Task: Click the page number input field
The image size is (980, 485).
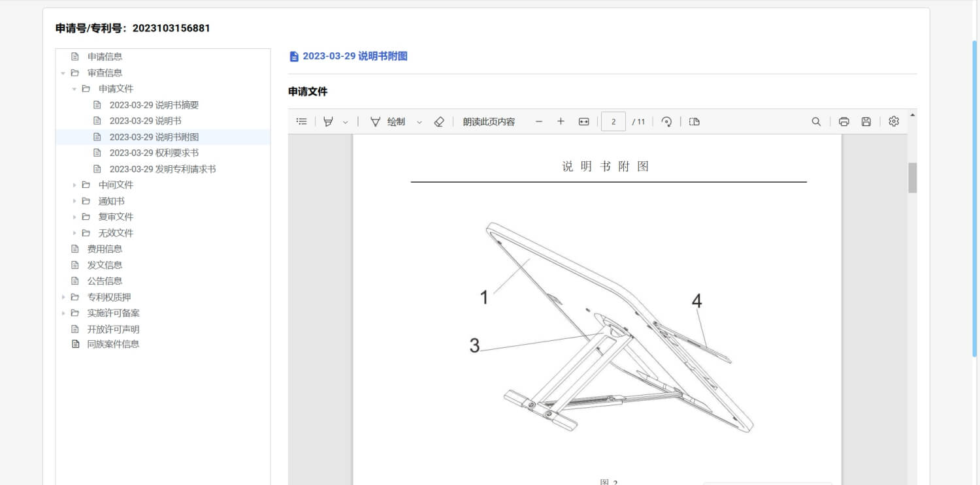Action: coord(613,121)
